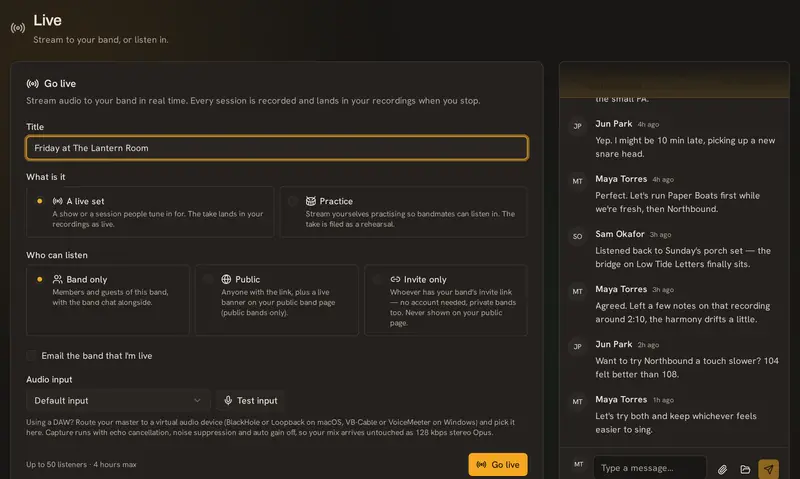Click MT avatar beside message input
Image resolution: width=800 pixels, height=479 pixels.
tap(578, 465)
